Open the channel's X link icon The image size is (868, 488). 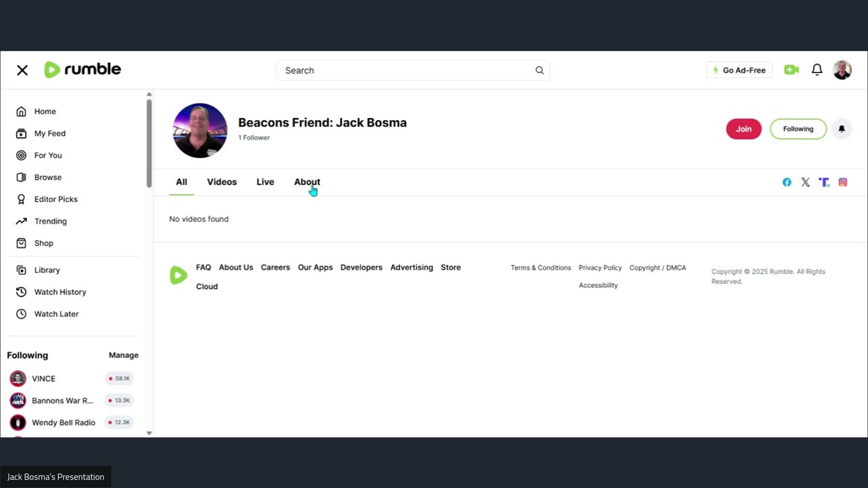(x=806, y=182)
